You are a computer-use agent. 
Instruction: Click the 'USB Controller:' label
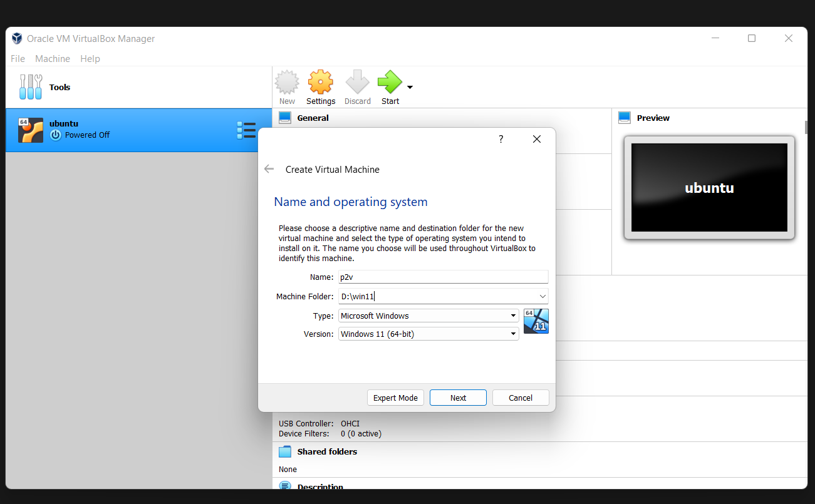click(307, 423)
